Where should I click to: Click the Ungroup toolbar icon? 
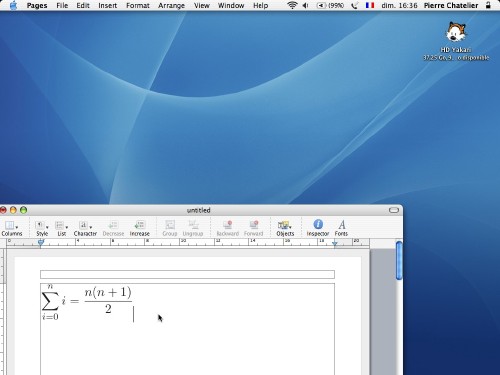pyautogui.click(x=193, y=224)
